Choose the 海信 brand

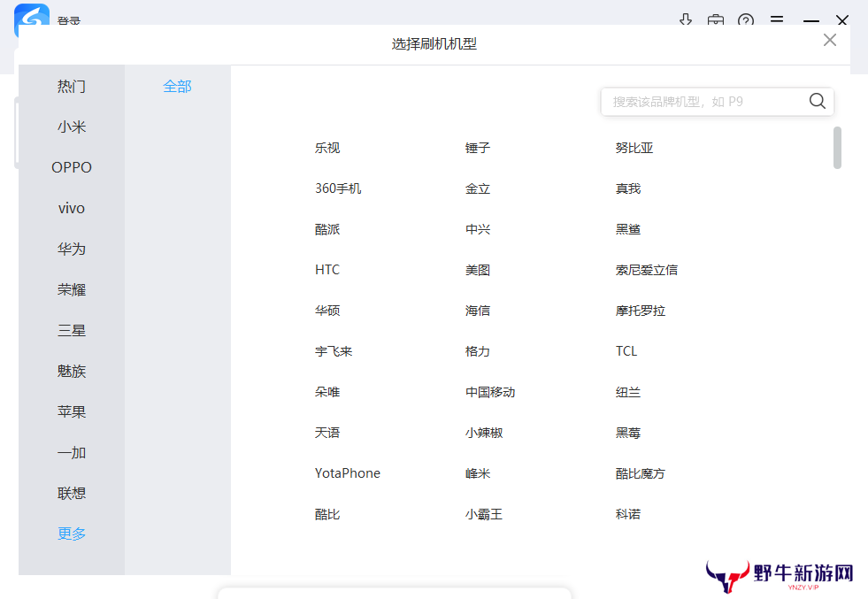click(477, 311)
